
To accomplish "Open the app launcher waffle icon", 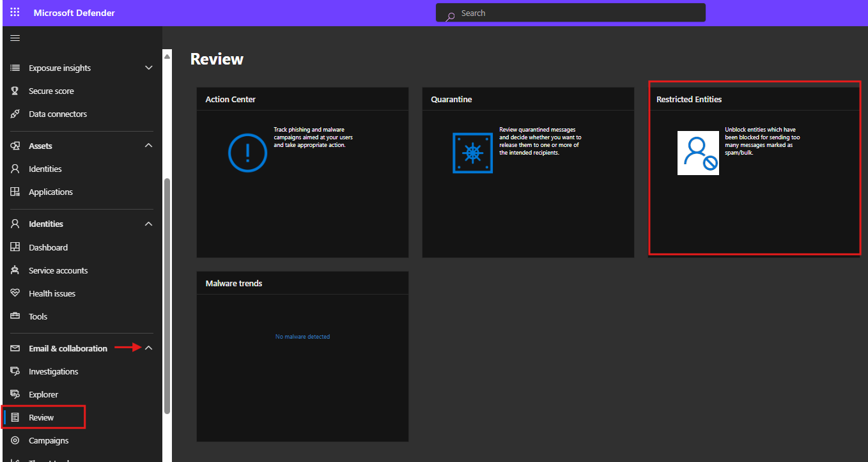I will click(x=15, y=13).
